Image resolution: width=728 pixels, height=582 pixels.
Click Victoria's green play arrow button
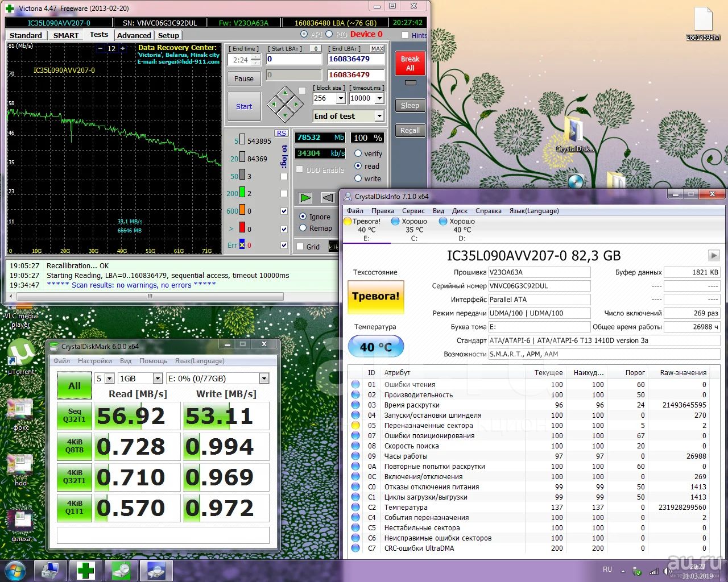(306, 198)
